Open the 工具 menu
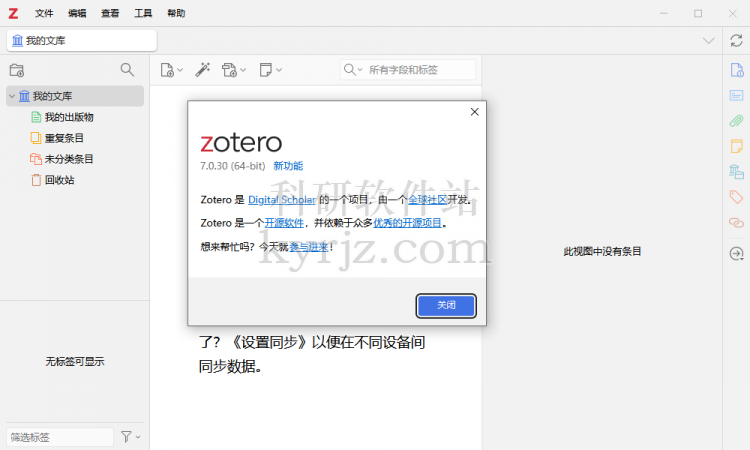This screenshot has height=450, width=750. pos(143,13)
